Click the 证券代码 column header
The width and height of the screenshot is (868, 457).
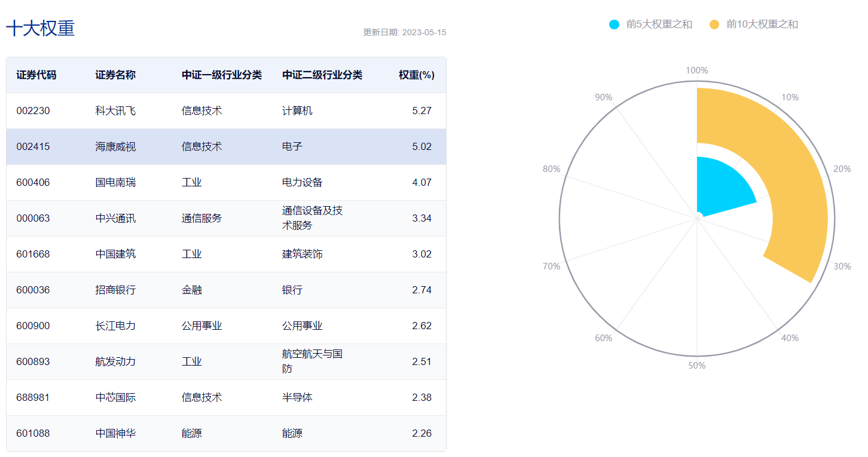tap(36, 75)
